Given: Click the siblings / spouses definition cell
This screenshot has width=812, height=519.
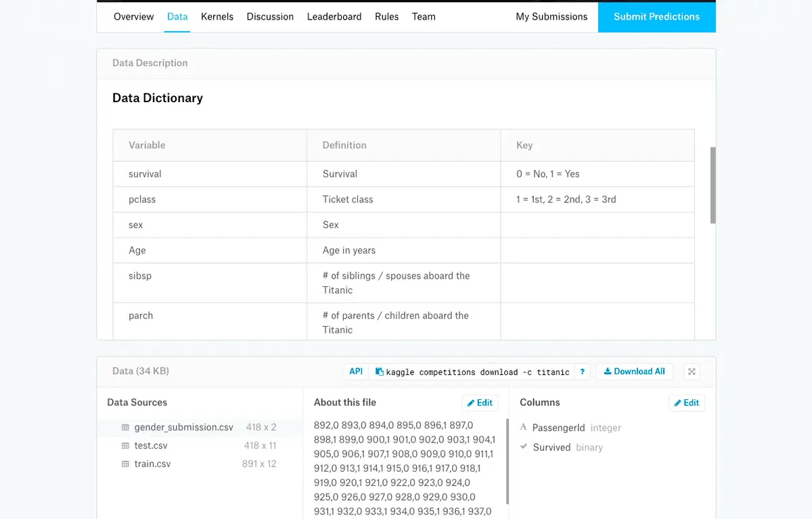Looking at the screenshot, I should (x=403, y=283).
